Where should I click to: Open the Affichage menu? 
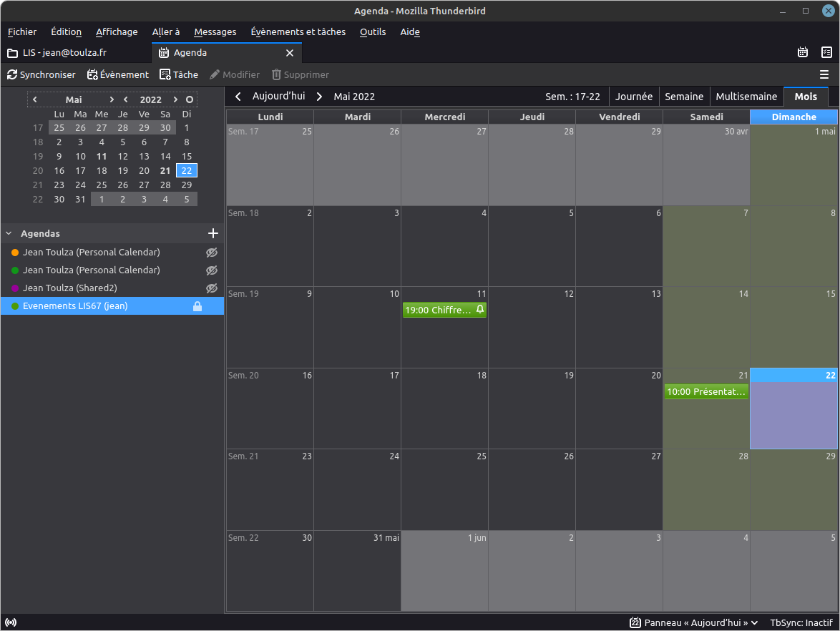click(117, 31)
